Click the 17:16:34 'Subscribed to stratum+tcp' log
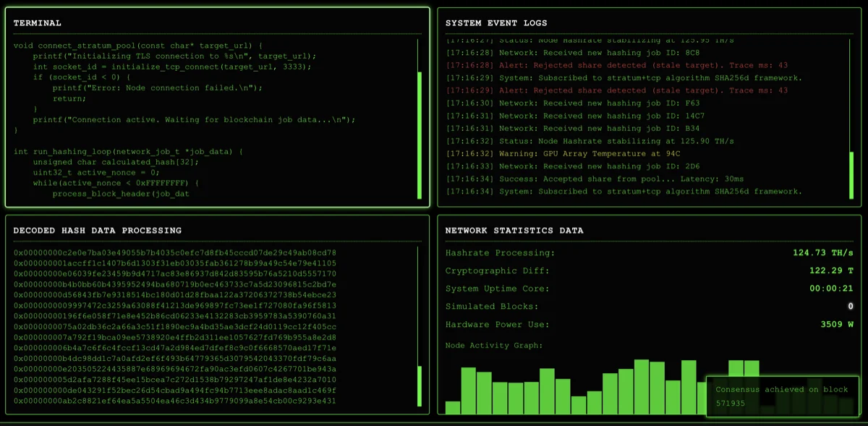868x426 pixels. [x=624, y=192]
